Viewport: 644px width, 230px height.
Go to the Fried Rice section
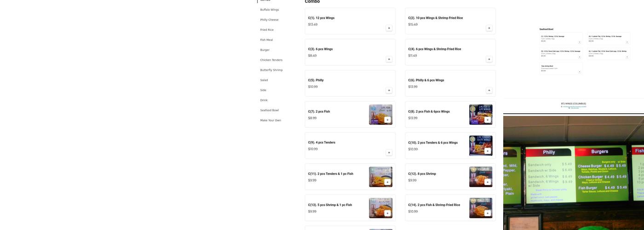point(267,30)
